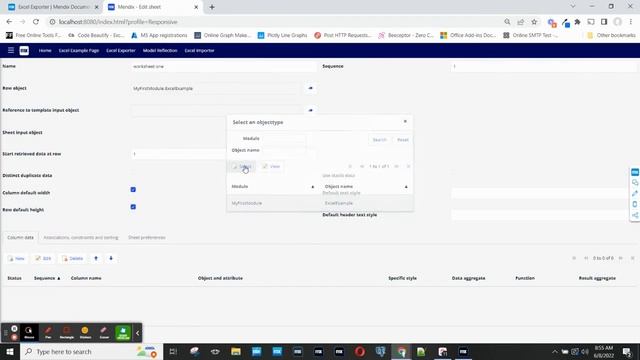Click Search button in dialog
The image size is (640, 360).
coord(379,140)
